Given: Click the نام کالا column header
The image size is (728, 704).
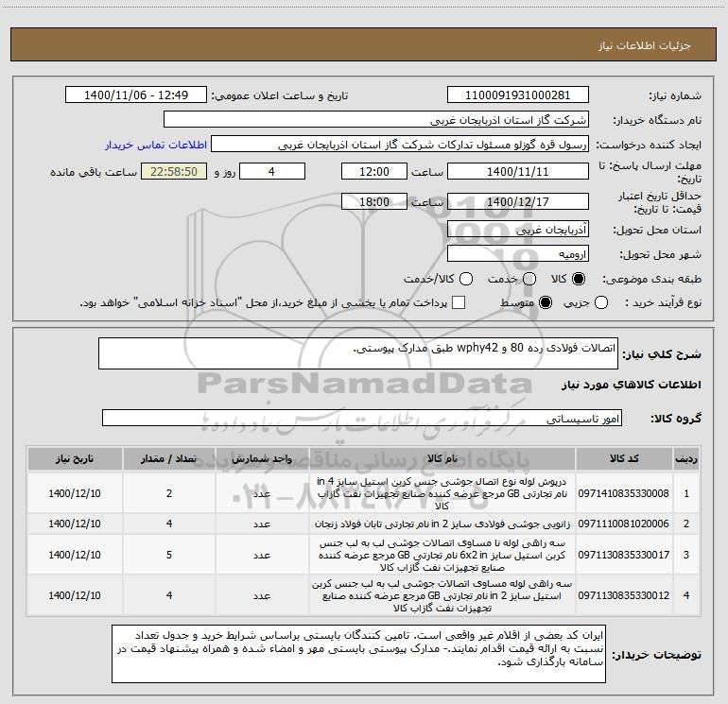Looking at the screenshot, I should [x=442, y=458].
